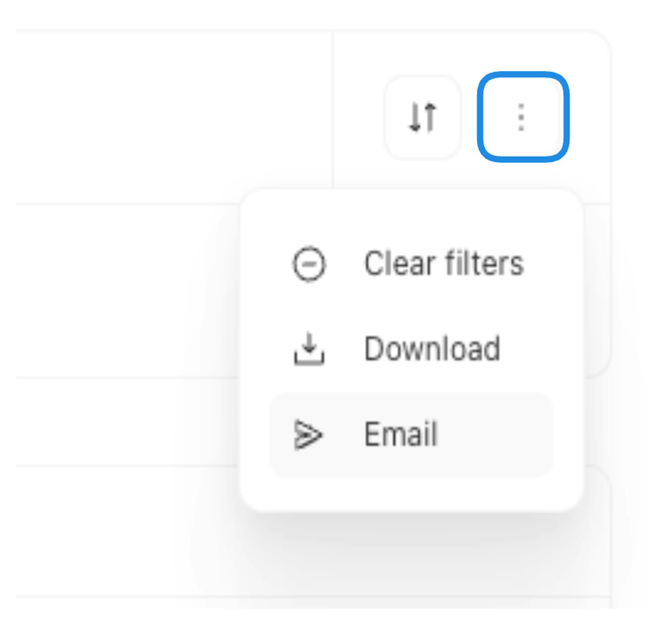Select the Email menu option

pos(401,434)
